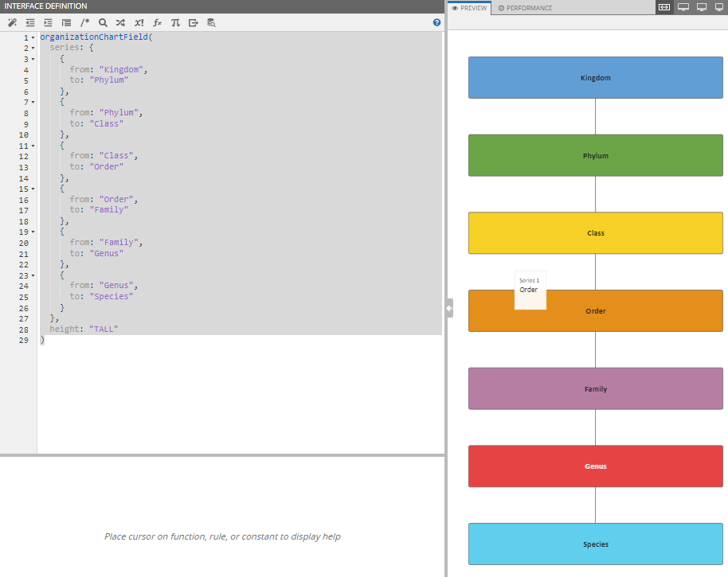Select the fit-width preview mode
Image resolution: width=728 pixels, height=577 pixels.
pyautogui.click(x=664, y=7)
